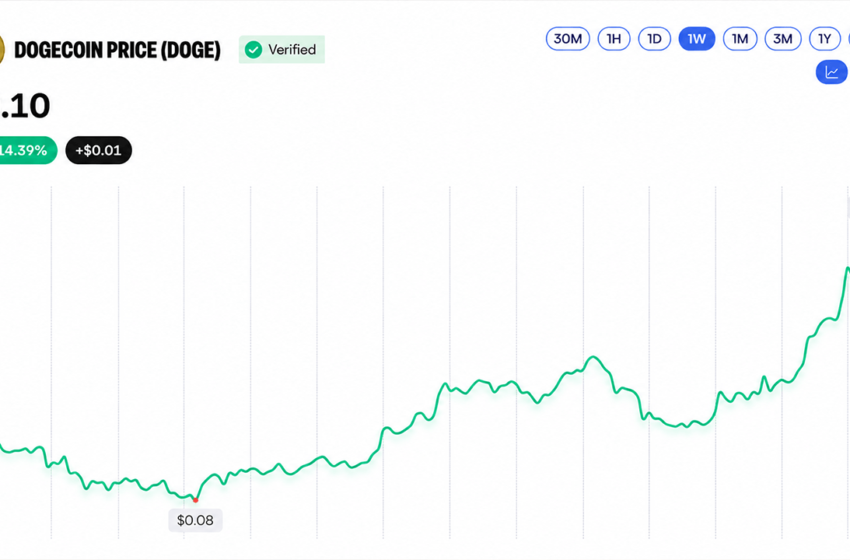Viewport: 850px width, 560px height.
Task: Switch chart to 1Y range
Action: pyautogui.click(x=825, y=39)
